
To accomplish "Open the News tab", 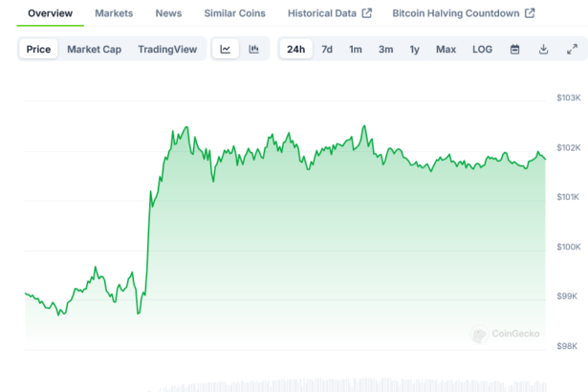I will coord(168,13).
